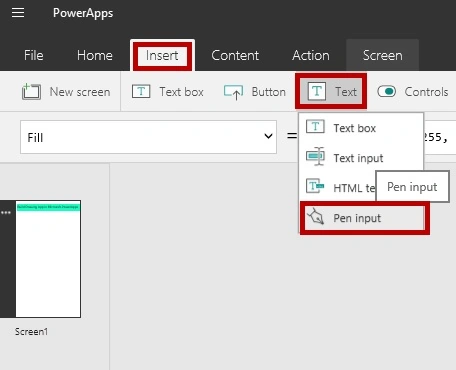The width and height of the screenshot is (456, 370).
Task: Select the Insert tab
Action: [162, 55]
